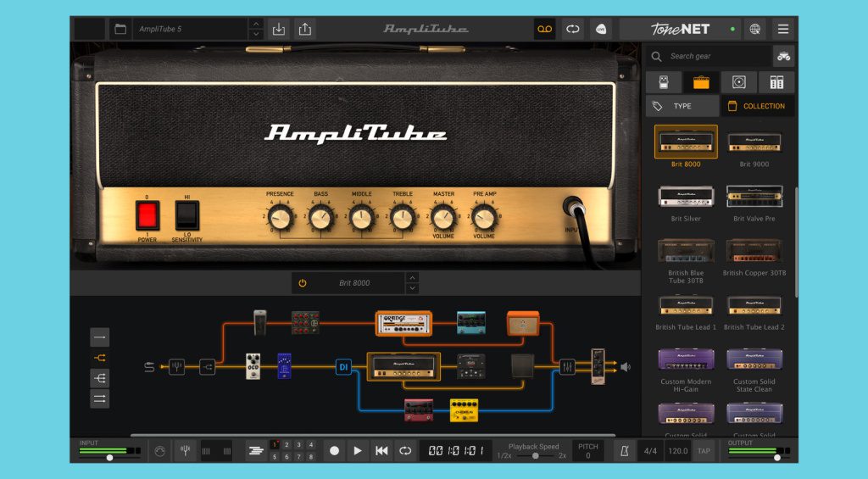868x479 pixels.
Task: Select the Orange amp in upper chain
Action: [403, 323]
